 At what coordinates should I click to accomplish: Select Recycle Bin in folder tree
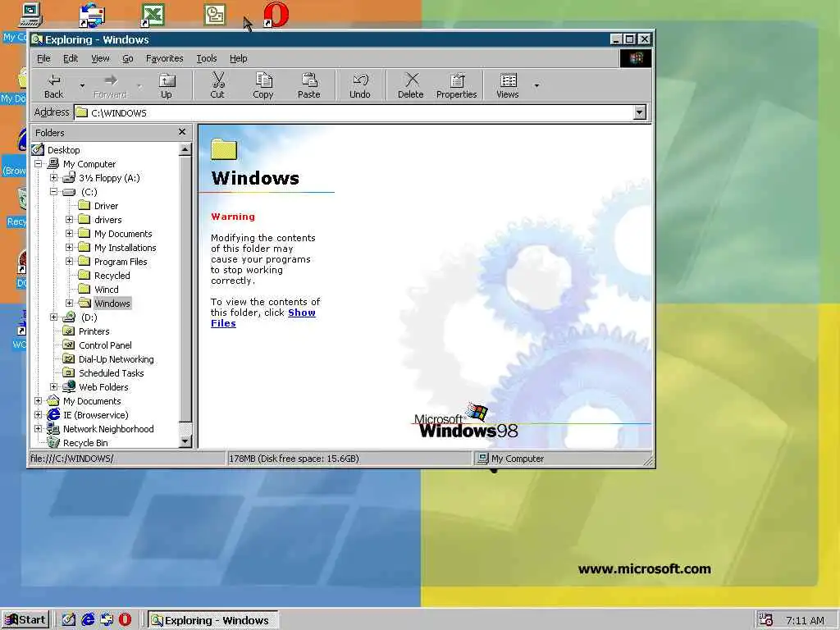click(x=85, y=442)
